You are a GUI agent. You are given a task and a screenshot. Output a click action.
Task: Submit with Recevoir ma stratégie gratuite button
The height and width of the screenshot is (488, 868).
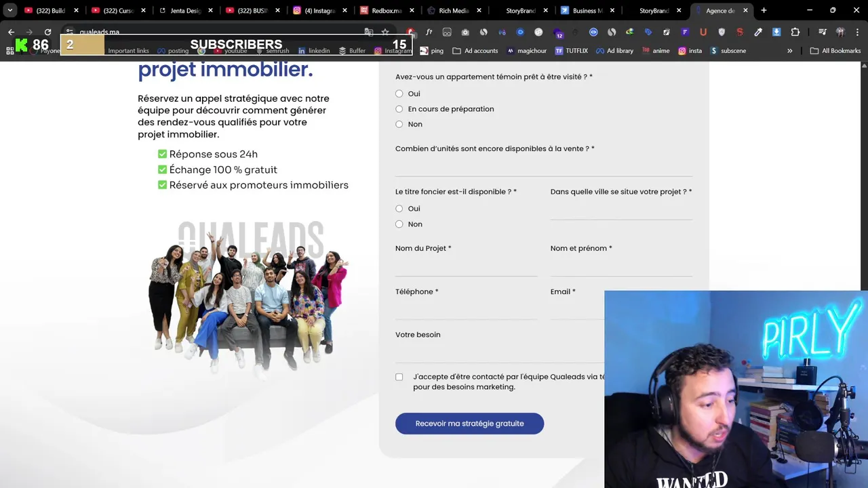coord(469,424)
